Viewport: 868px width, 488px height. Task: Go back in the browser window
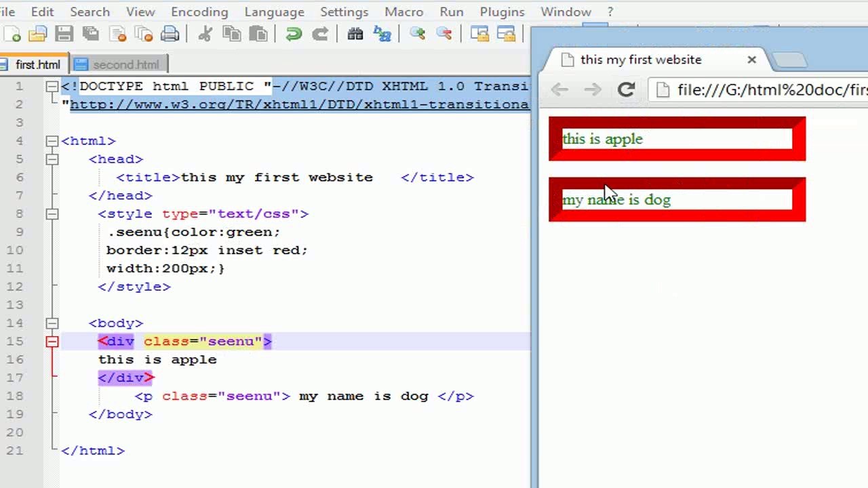pyautogui.click(x=559, y=89)
